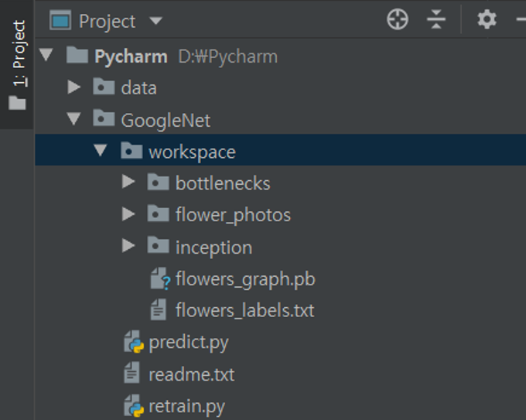Select the flowers_labels.txt file name
Image resolution: width=526 pixels, height=420 pixels.
pyautogui.click(x=245, y=310)
